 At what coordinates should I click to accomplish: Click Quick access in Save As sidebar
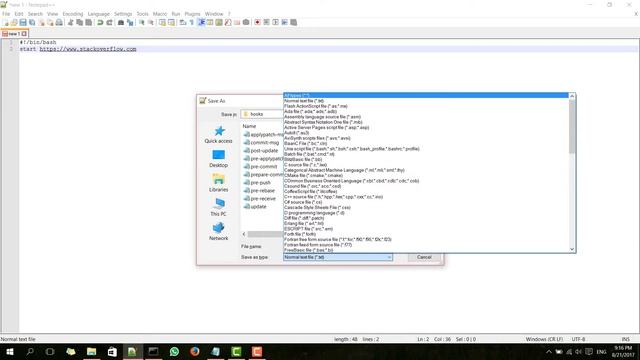[218, 135]
